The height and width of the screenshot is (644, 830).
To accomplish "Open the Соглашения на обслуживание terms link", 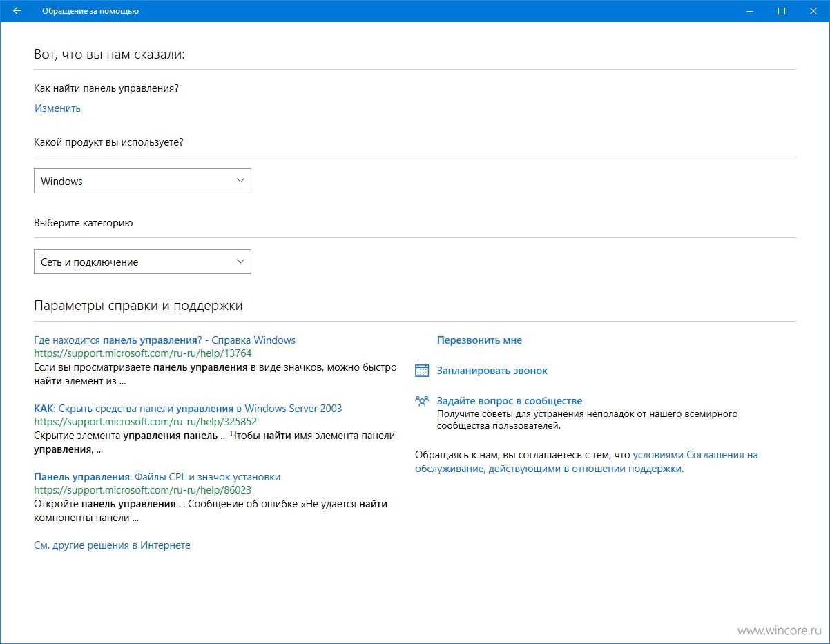I will (586, 462).
